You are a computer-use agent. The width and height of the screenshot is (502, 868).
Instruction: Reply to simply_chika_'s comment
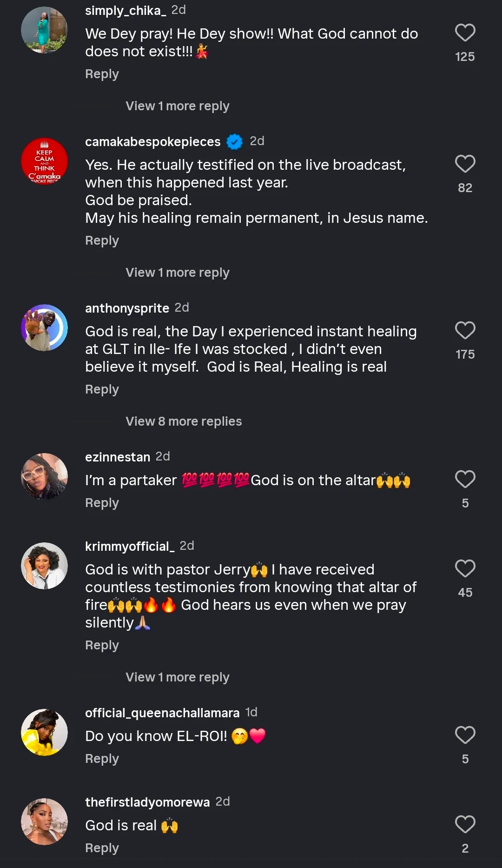tap(102, 74)
